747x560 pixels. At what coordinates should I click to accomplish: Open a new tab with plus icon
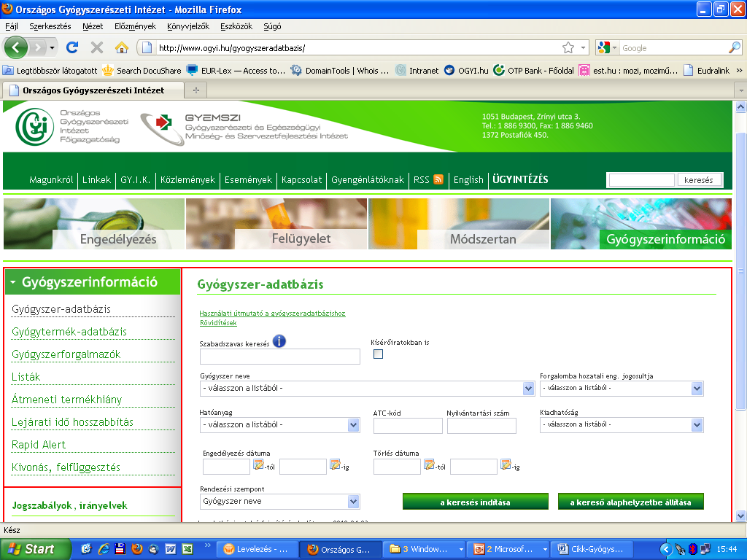(x=196, y=90)
